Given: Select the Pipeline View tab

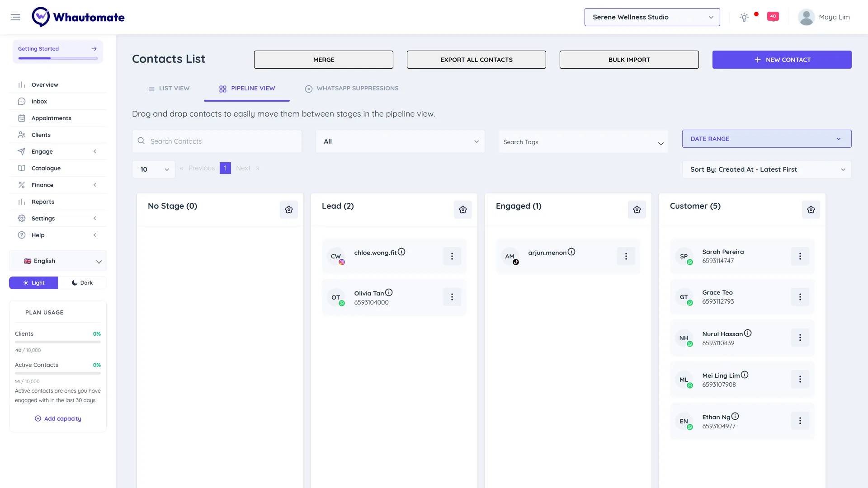Looking at the screenshot, I should 247,89.
